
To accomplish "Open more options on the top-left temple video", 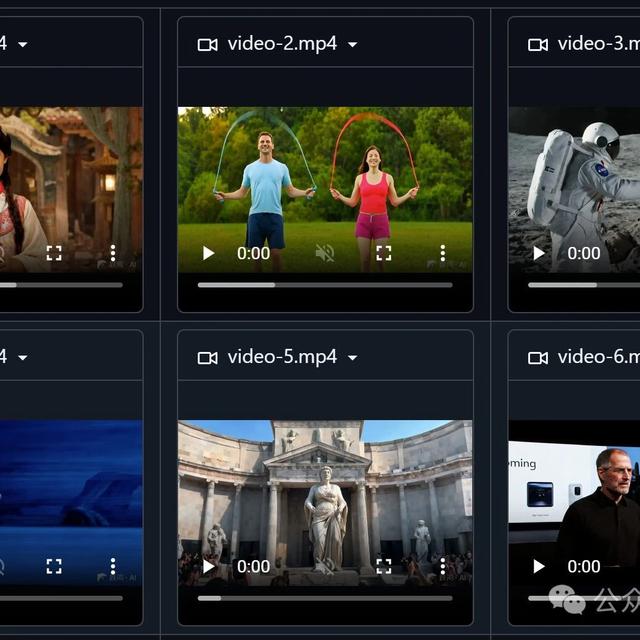I will coord(113,253).
